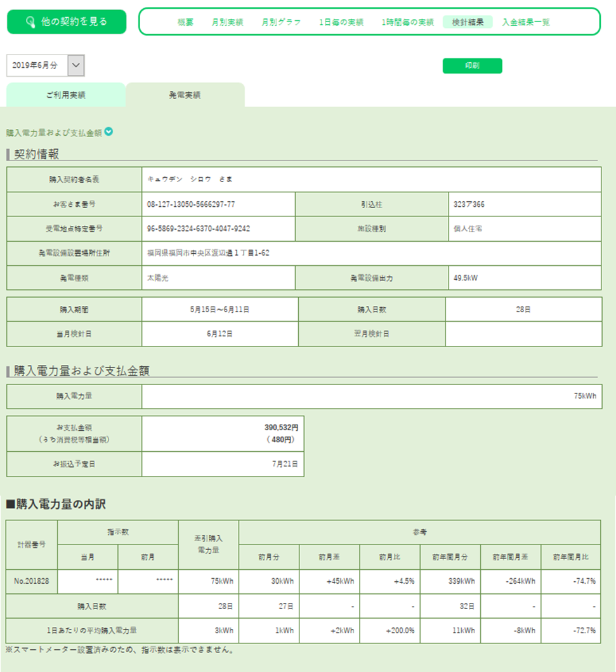The image size is (616, 672).
Task: Select the period 5月15日～6月11日
Action: 220,310
